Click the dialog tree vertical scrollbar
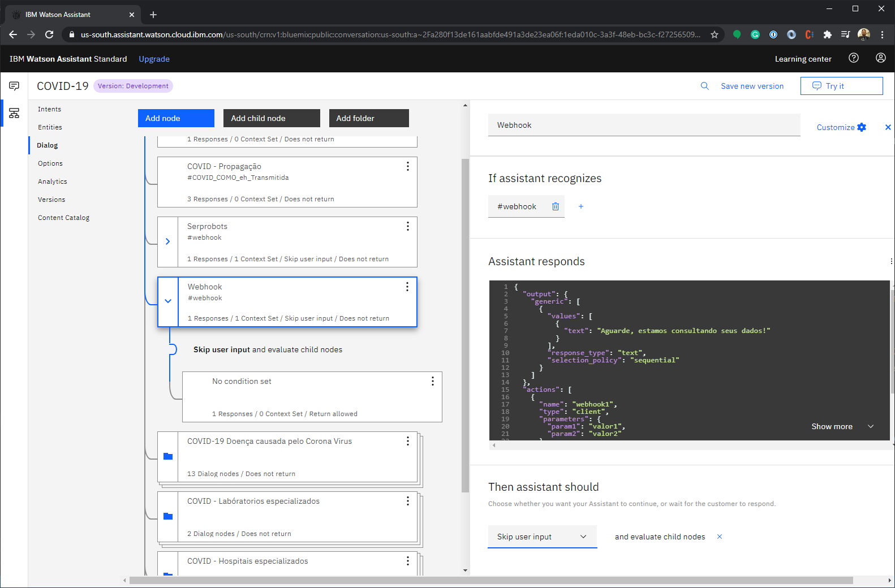 (465, 325)
